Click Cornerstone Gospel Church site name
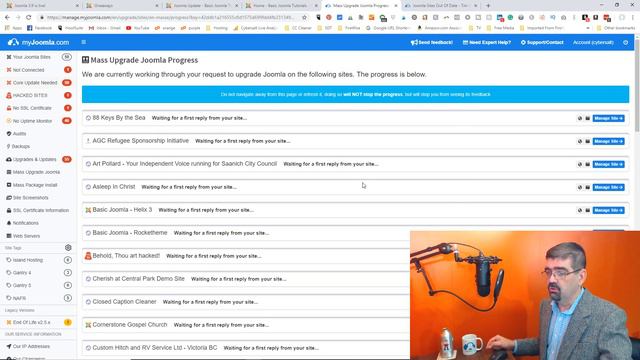The width and height of the screenshot is (640, 360). [130, 324]
